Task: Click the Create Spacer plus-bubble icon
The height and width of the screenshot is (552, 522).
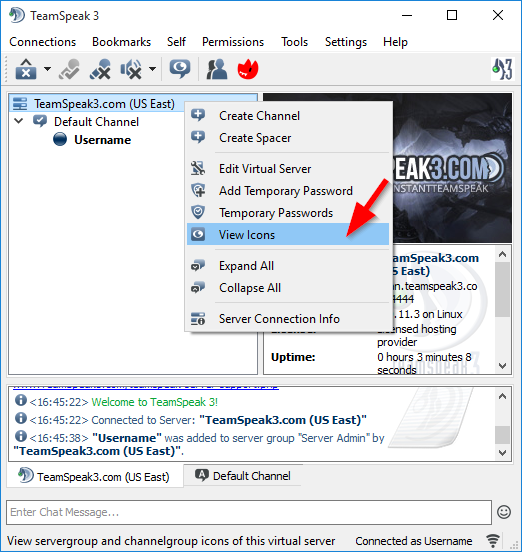Action: coord(198,137)
